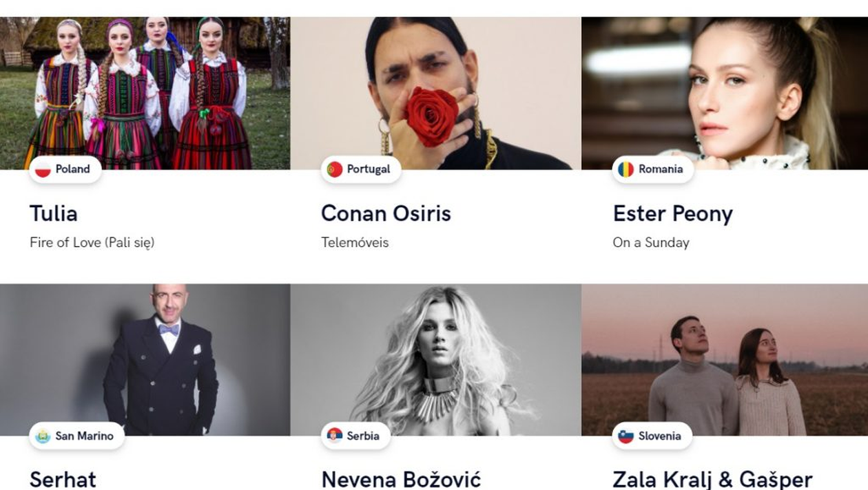The height and width of the screenshot is (490, 868).
Task: Select the song title On a Sunday
Action: coord(651,243)
